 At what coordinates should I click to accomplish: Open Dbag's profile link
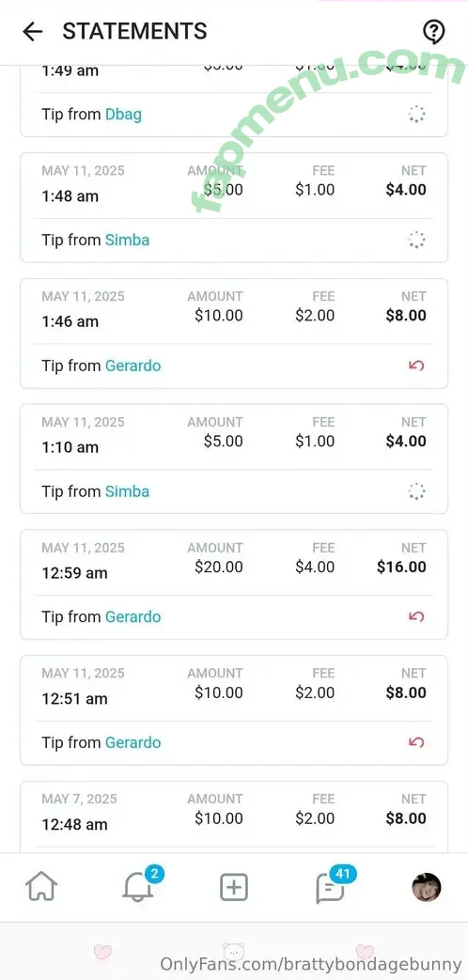pos(123,115)
